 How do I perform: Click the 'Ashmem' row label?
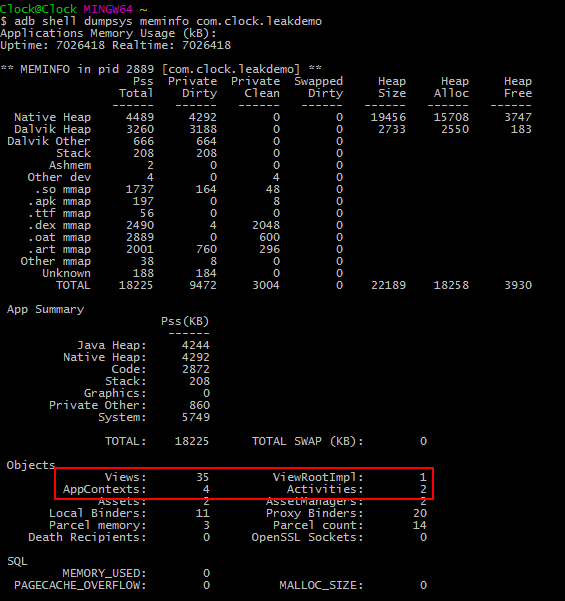[x=70, y=165]
